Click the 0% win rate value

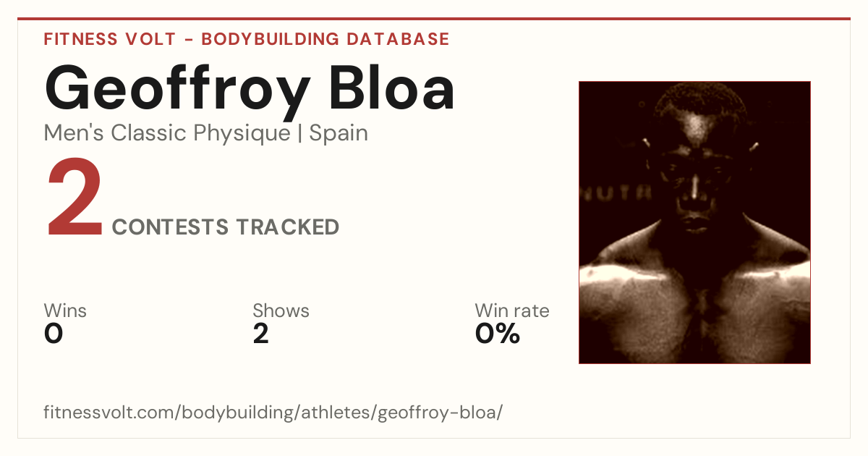point(498,334)
